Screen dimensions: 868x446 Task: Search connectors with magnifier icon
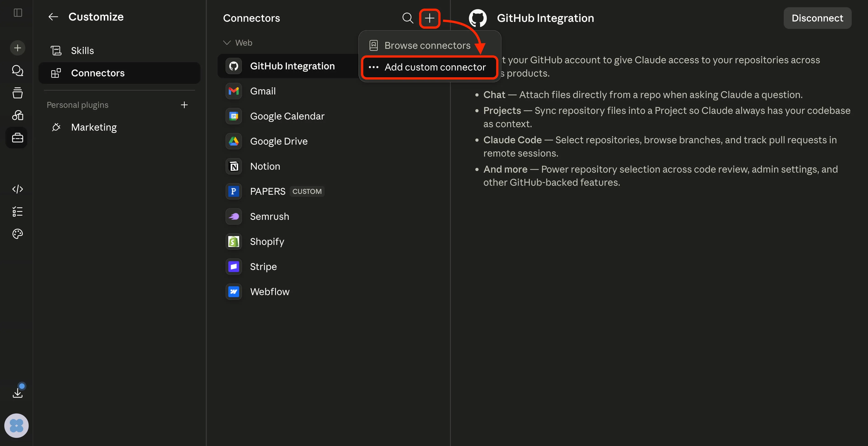coord(408,18)
